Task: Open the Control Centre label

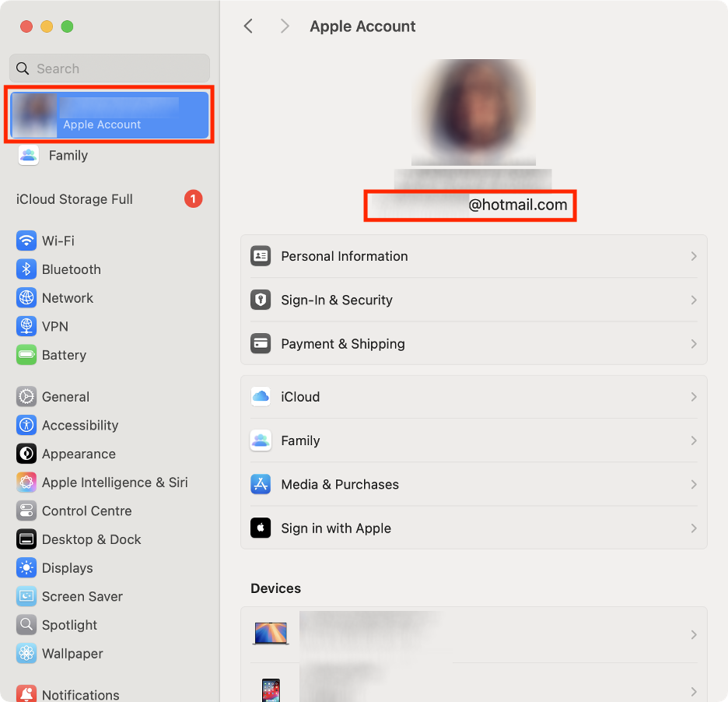Action: click(86, 511)
